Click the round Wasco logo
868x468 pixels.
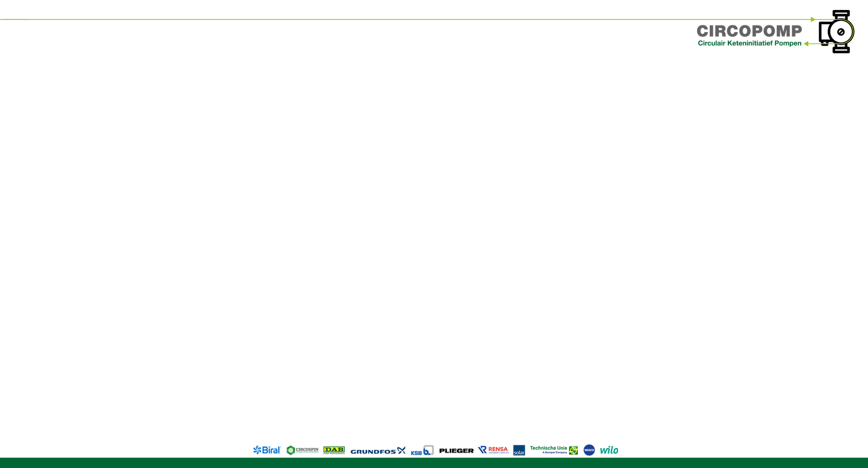point(589,450)
